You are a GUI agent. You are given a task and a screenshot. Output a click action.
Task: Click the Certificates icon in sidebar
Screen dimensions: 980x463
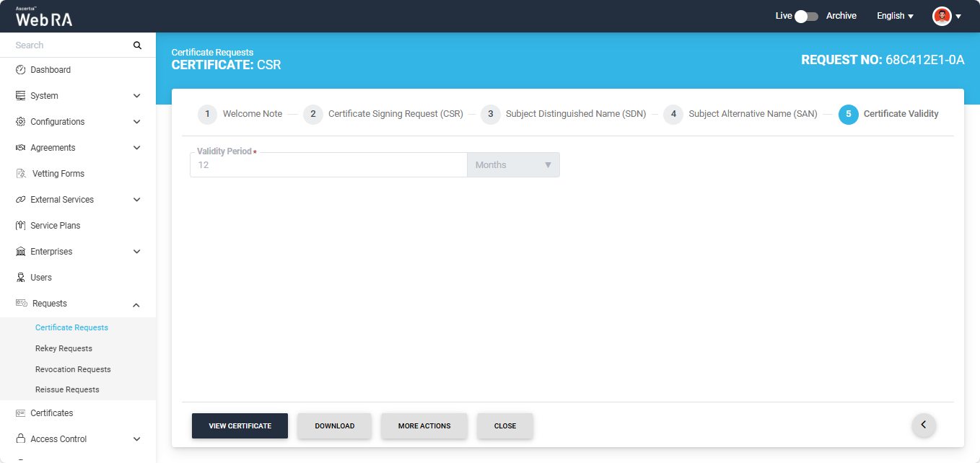21,413
